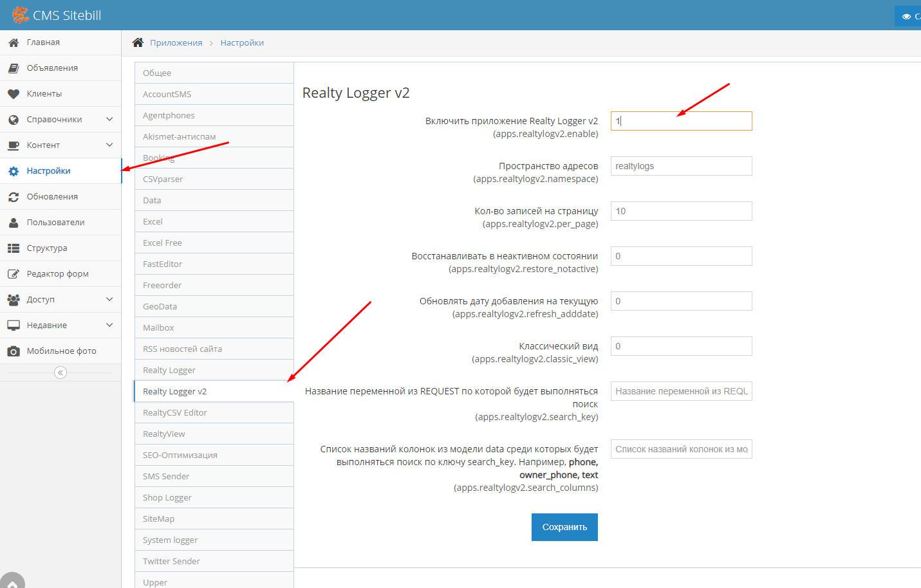Screen dimensions: 921x588
Task: Collapse the sidebar with the double-chevron button
Action: click(60, 372)
